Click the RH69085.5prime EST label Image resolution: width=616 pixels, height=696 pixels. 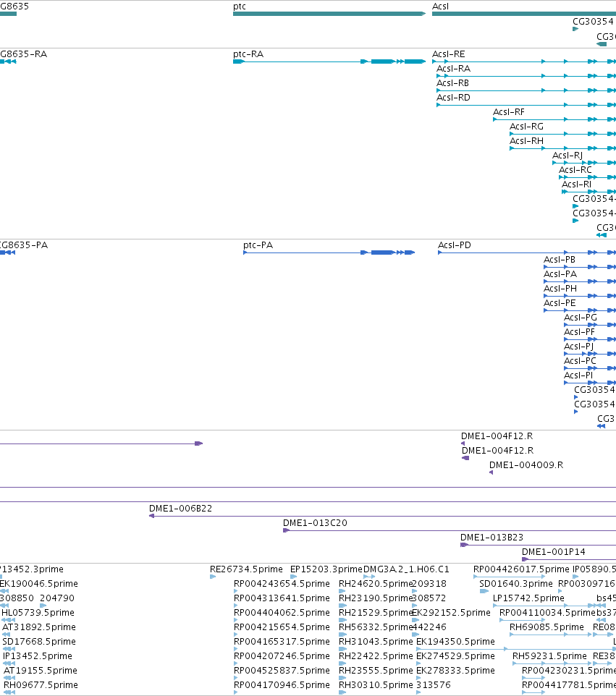click(547, 627)
